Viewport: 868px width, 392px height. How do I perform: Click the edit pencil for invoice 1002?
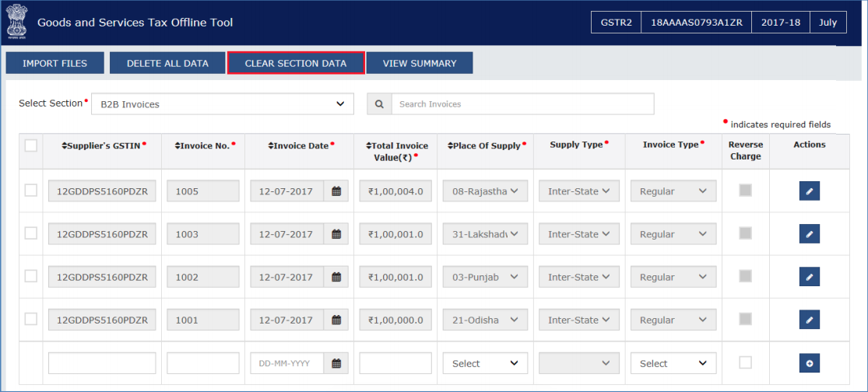[x=810, y=276]
